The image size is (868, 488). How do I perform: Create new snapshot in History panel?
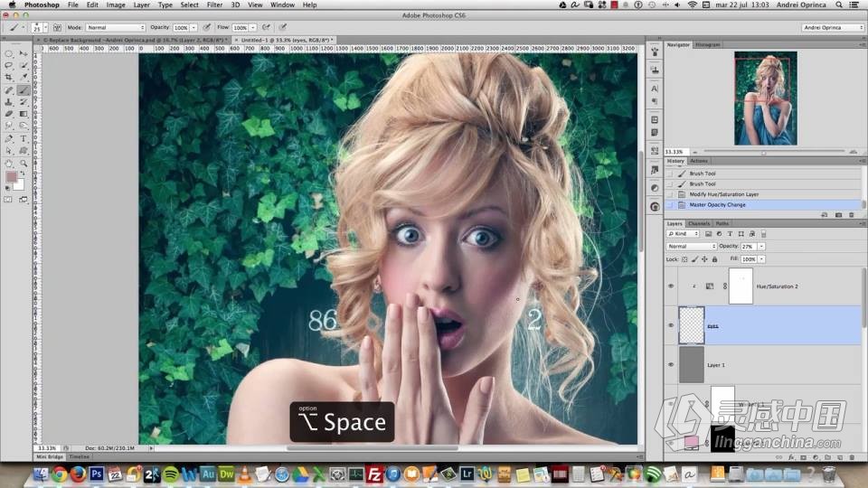click(x=838, y=215)
